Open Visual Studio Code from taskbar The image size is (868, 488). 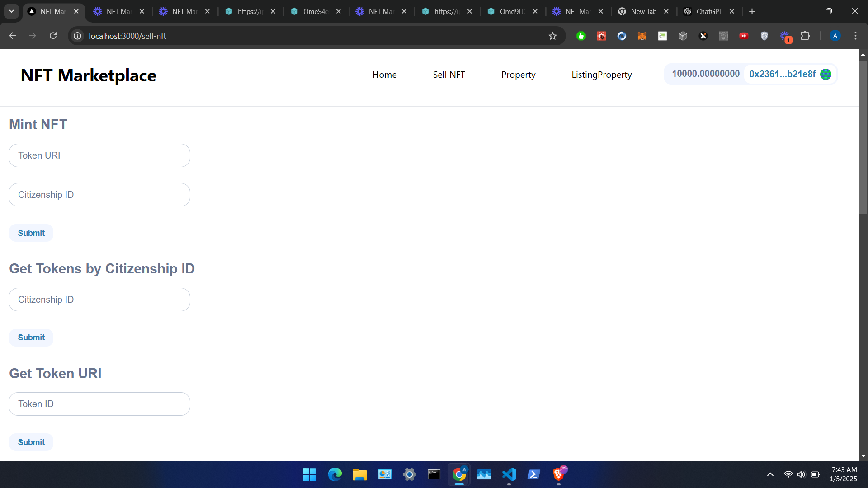pos(509,474)
